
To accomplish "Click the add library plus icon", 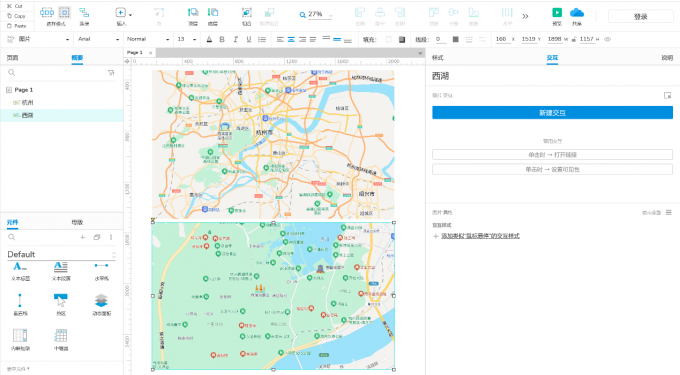I will [82, 237].
